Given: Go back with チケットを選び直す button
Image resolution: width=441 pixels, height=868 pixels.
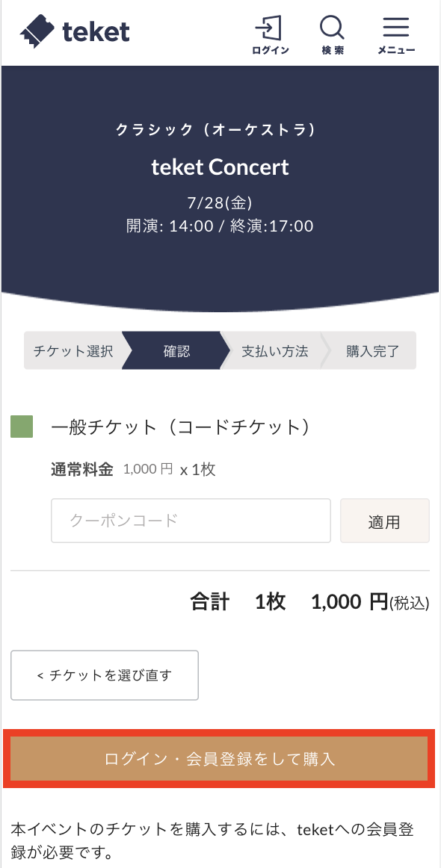Looking at the screenshot, I should (x=105, y=675).
